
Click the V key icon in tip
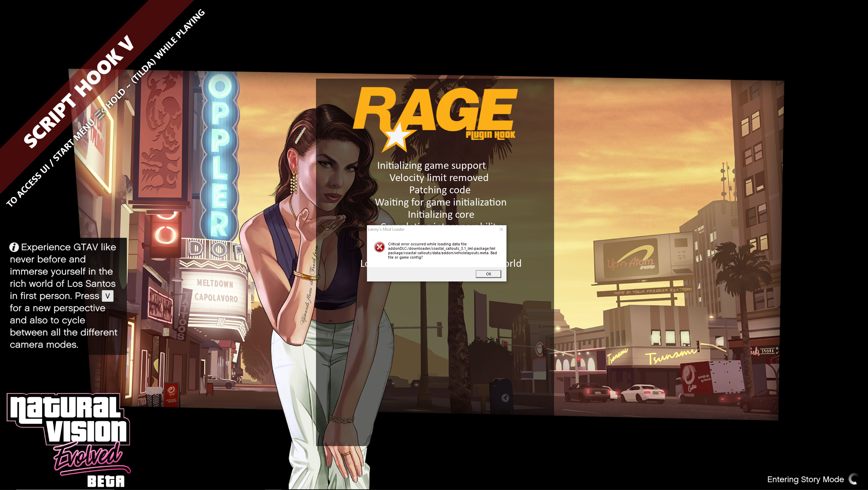coord(107,296)
